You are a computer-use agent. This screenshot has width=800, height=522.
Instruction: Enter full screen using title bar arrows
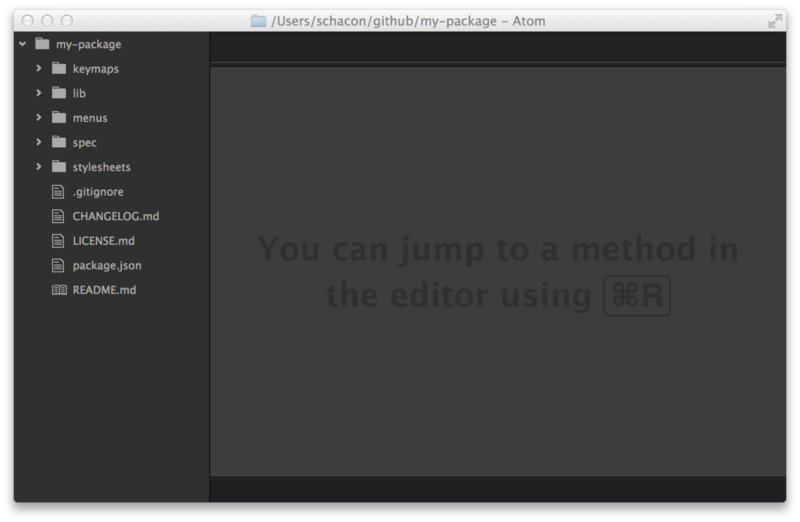(774, 21)
